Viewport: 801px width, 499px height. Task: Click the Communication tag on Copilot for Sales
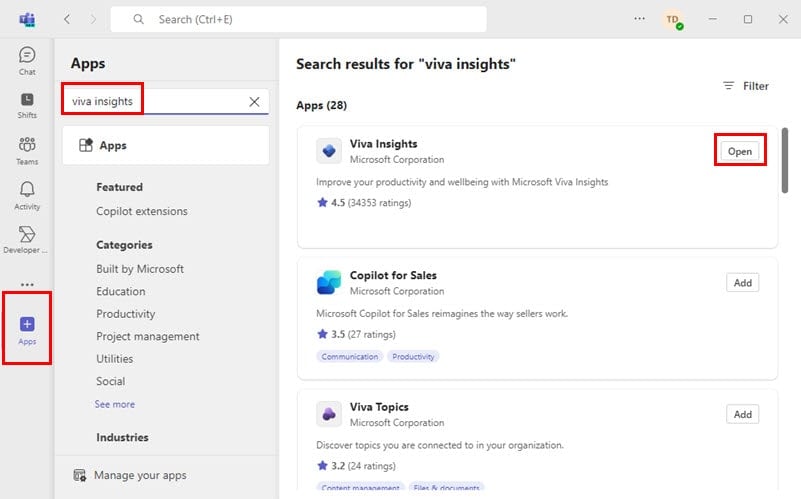[350, 357]
